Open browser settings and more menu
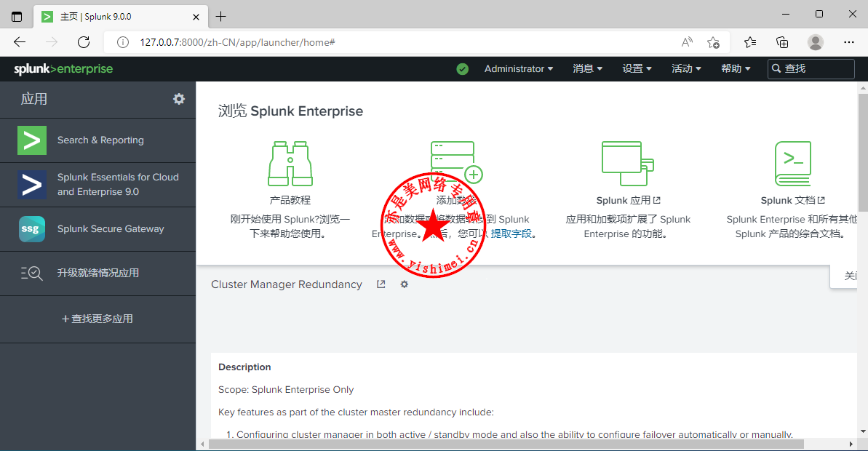868x451 pixels. [x=848, y=42]
